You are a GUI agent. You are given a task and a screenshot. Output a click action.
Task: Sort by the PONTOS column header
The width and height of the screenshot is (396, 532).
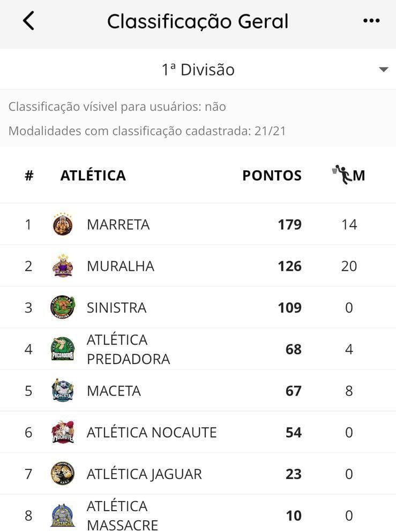272,176
